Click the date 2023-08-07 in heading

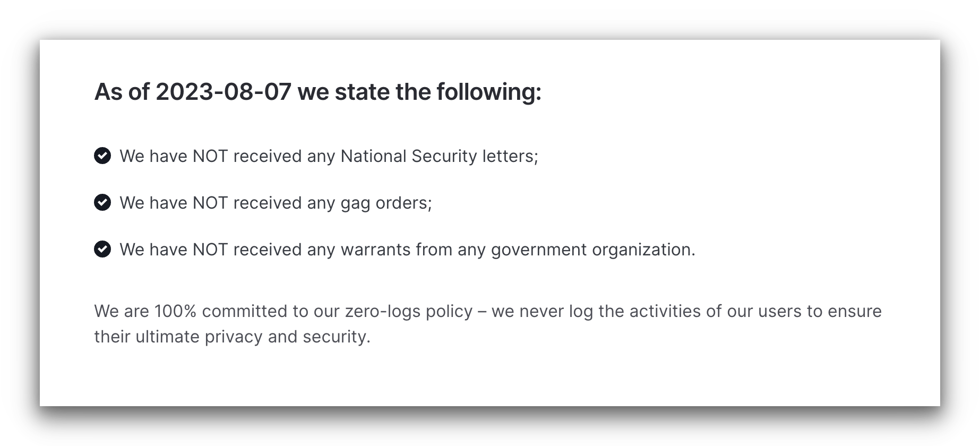pyautogui.click(x=223, y=92)
